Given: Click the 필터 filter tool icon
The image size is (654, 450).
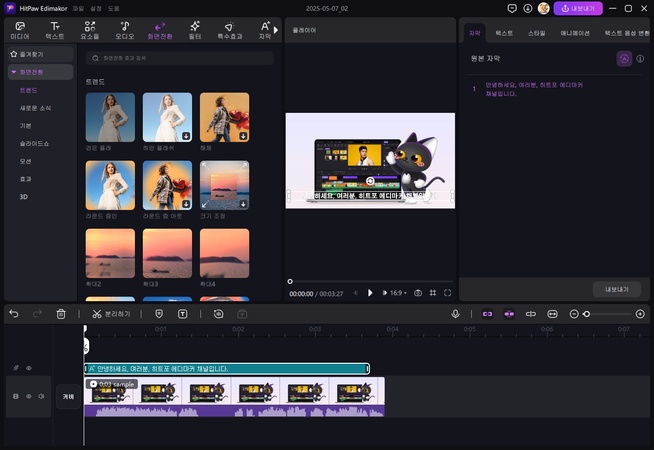Looking at the screenshot, I should pos(195,29).
